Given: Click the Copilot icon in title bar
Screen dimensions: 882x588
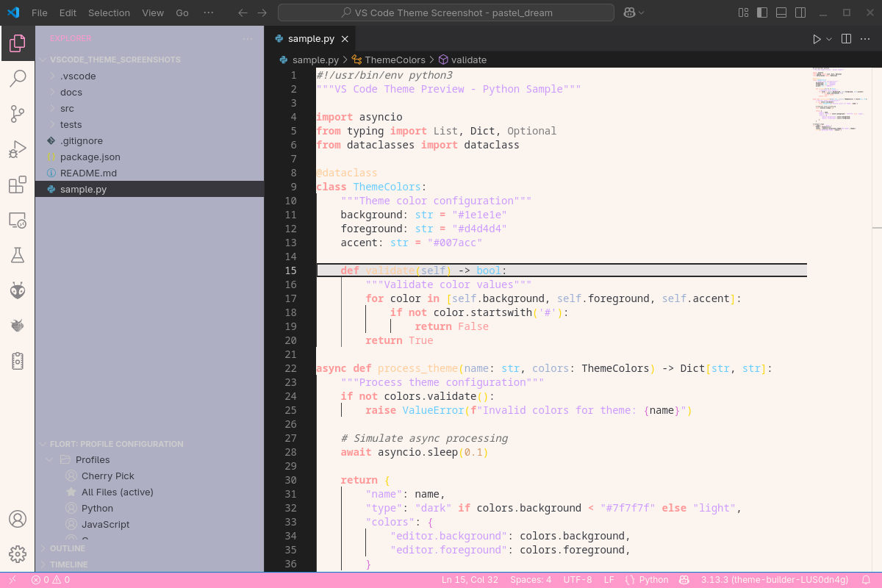Looking at the screenshot, I should tap(629, 12).
